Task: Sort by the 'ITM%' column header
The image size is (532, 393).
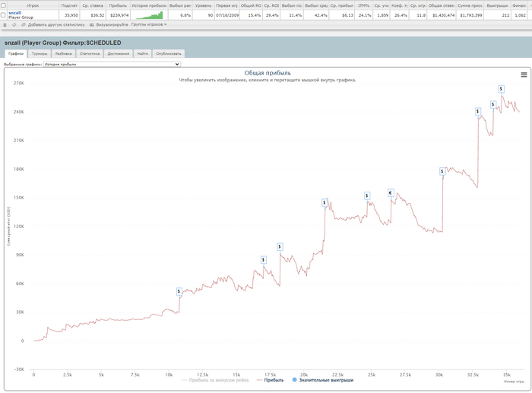Action: point(364,5)
